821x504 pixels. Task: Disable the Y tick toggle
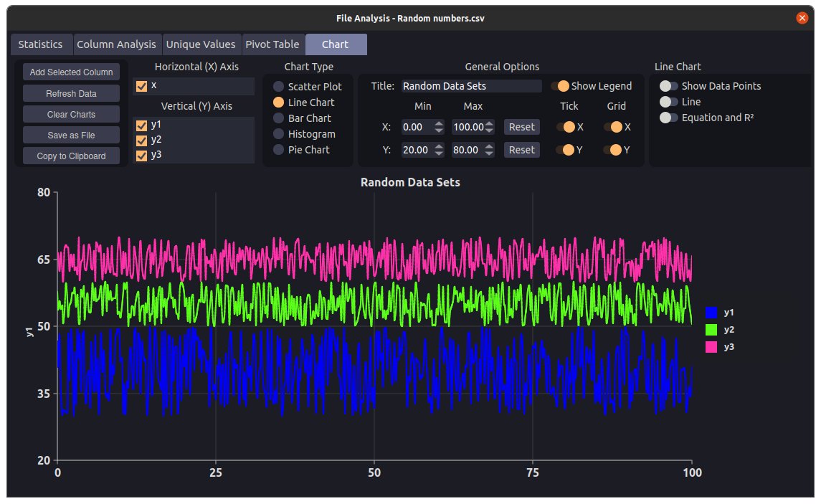point(566,151)
